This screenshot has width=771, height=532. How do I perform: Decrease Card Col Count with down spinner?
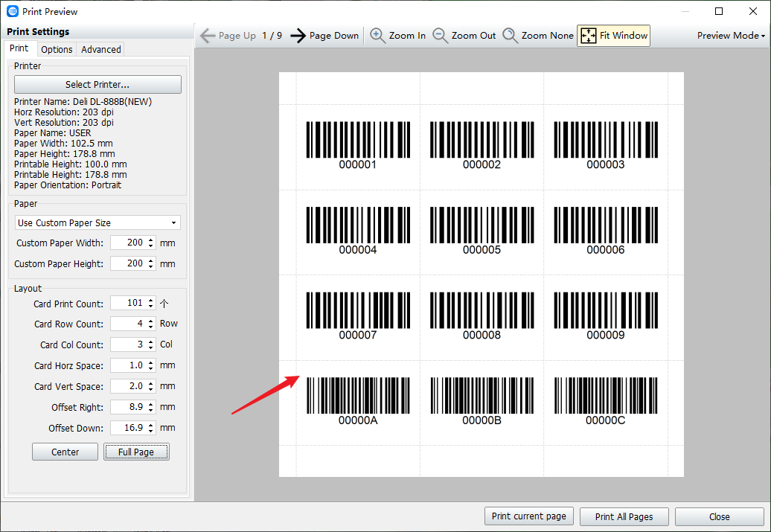coord(151,347)
